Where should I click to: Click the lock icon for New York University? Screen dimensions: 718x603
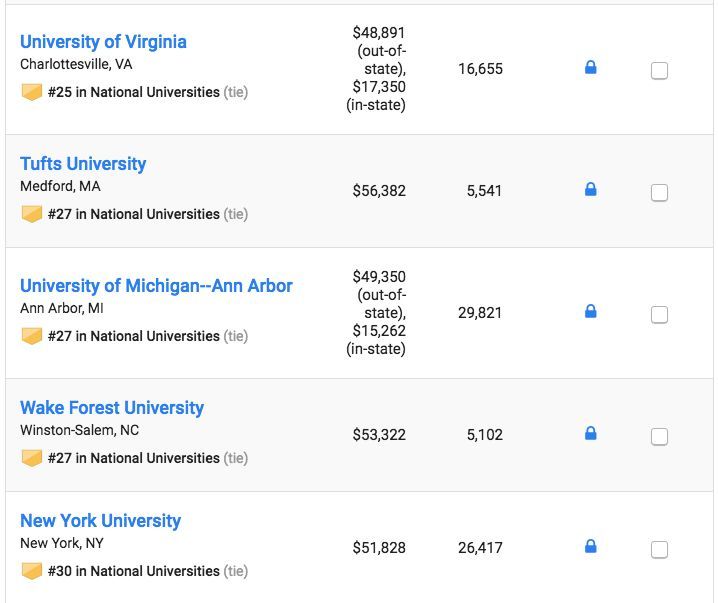(590, 546)
